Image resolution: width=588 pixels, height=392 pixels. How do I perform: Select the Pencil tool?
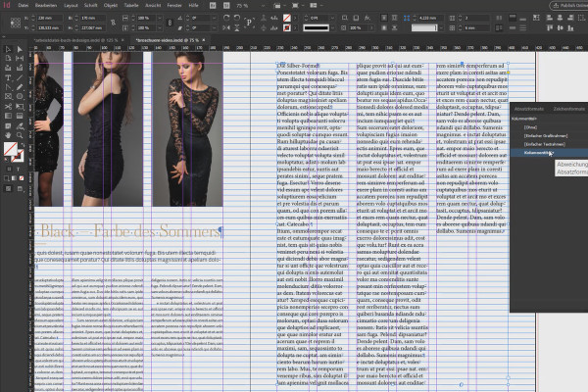pyautogui.click(x=20, y=87)
